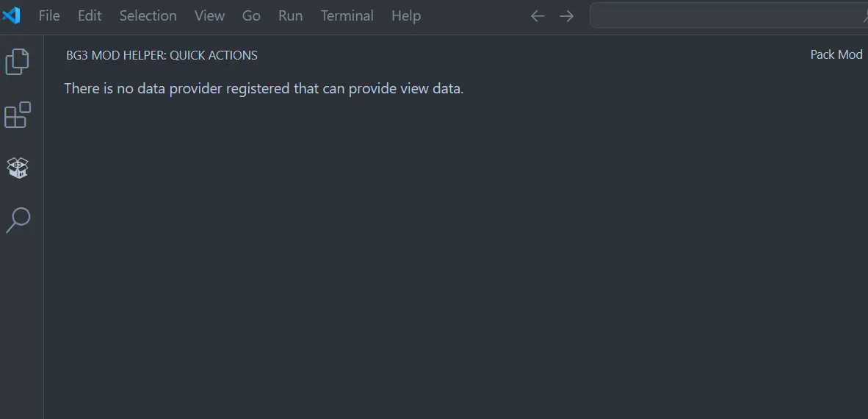Select the BG3 Mod Helper box icon
Screen dimensions: 868x419
point(18,168)
